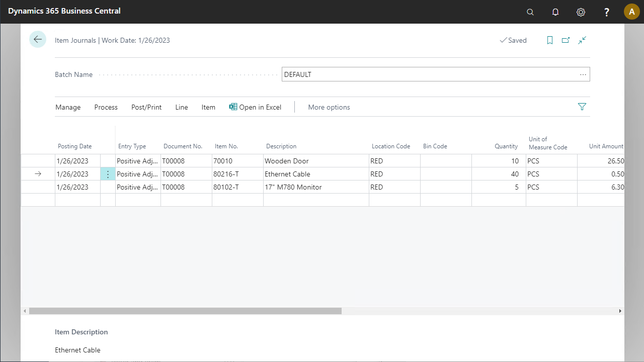Viewport: 644px width, 362px height.
Task: Click unit amount 26.50
Action: [601, 161]
